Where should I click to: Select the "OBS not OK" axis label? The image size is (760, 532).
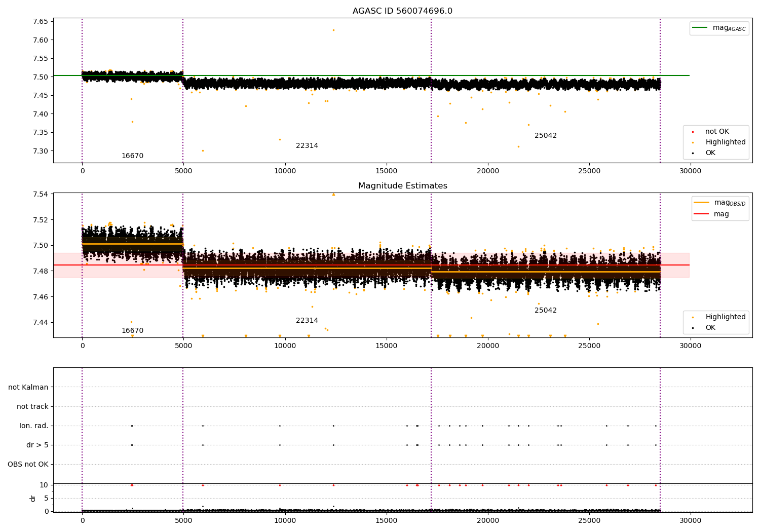click(28, 464)
